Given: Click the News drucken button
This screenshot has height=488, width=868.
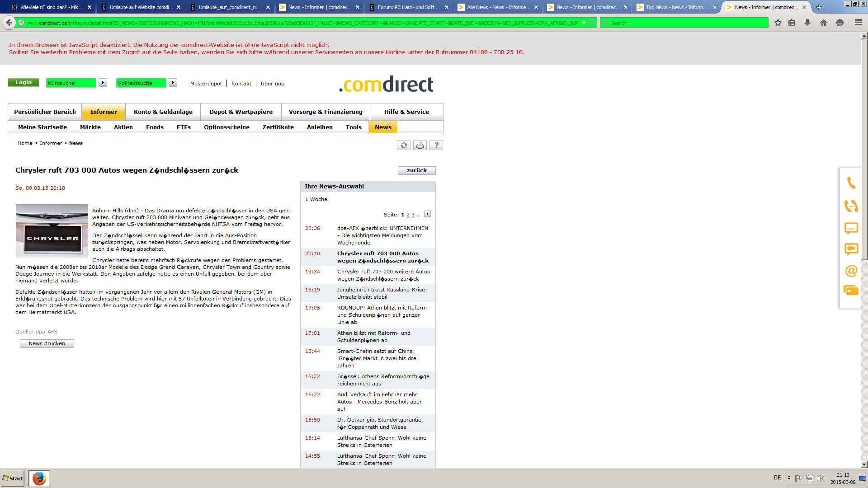Looking at the screenshot, I should (47, 343).
